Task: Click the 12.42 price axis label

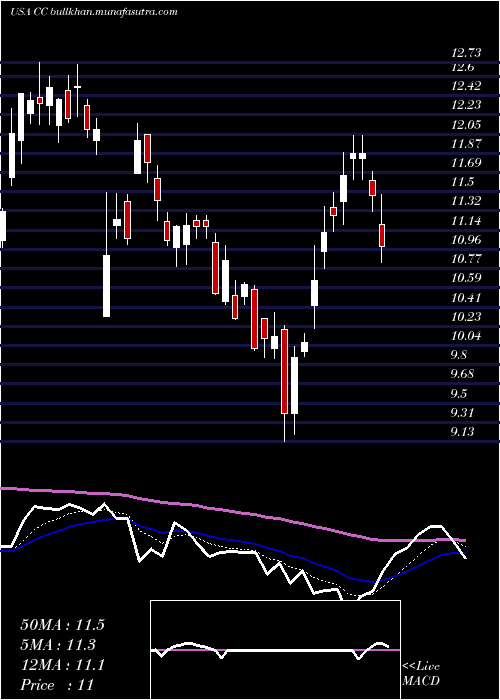Action: click(466, 86)
